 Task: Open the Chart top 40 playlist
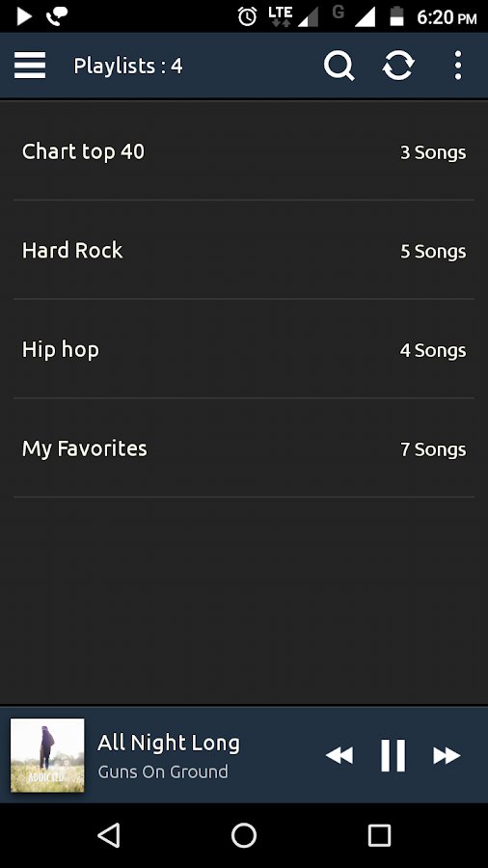[244, 151]
